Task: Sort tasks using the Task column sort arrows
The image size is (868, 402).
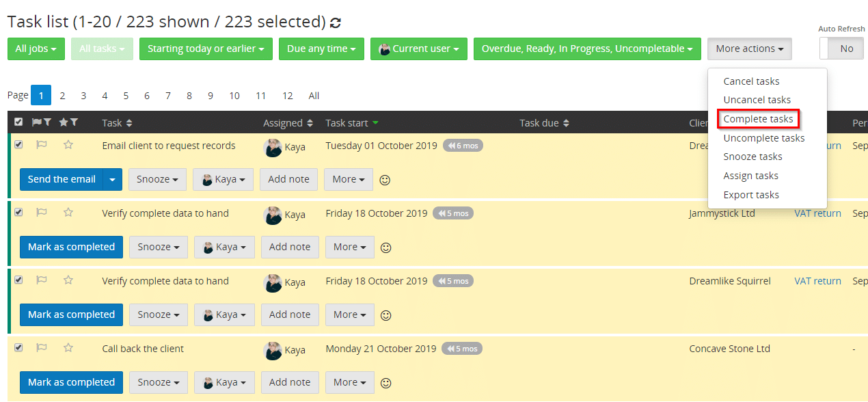Action: [x=129, y=122]
